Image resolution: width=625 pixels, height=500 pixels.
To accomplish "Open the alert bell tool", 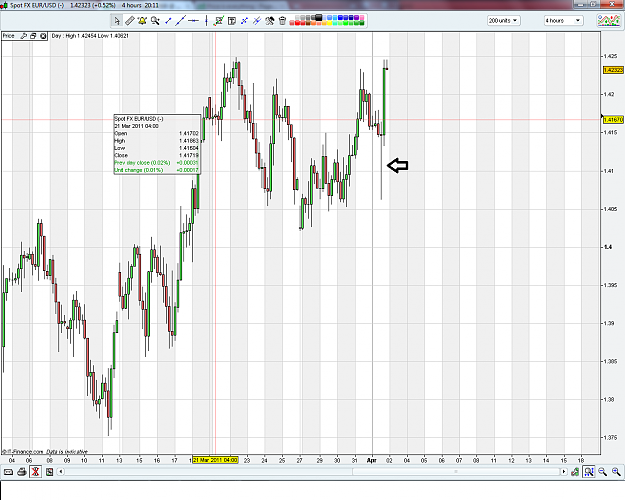I will point(142,21).
